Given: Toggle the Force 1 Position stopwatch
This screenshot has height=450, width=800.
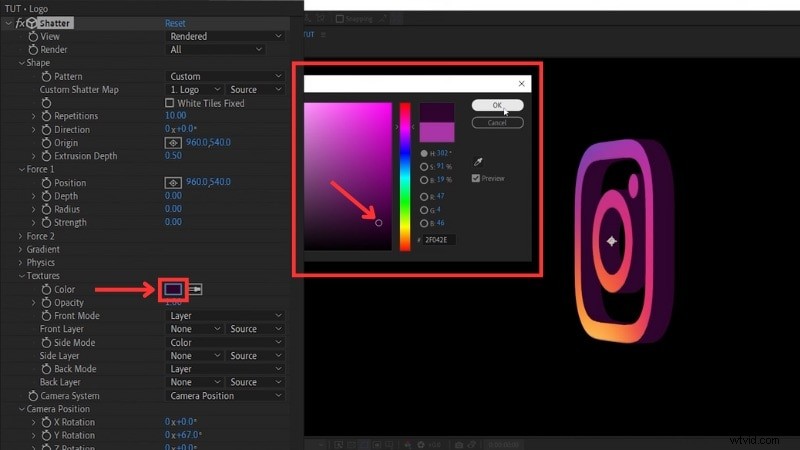Looking at the screenshot, I should pos(46,183).
